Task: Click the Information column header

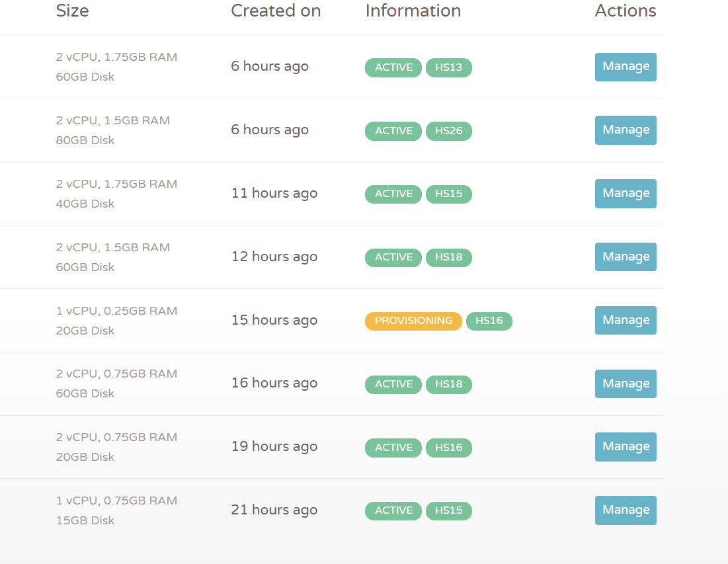Action: point(413,11)
